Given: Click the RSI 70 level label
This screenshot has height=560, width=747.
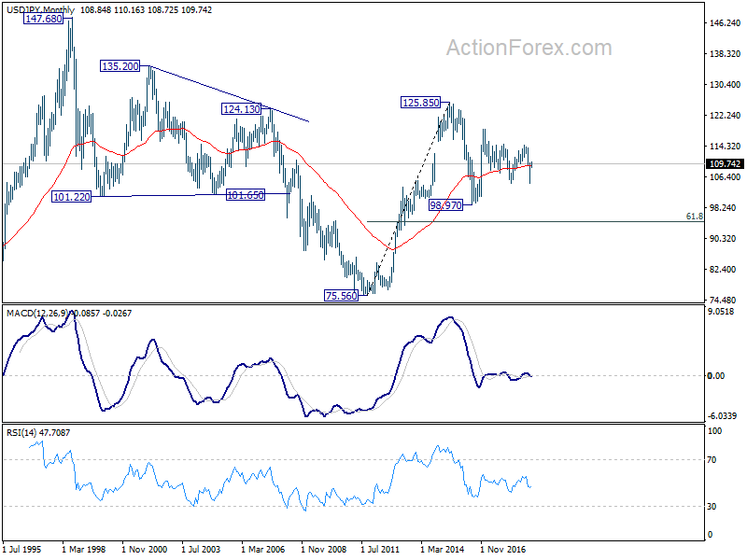Looking at the screenshot, I should [x=712, y=460].
